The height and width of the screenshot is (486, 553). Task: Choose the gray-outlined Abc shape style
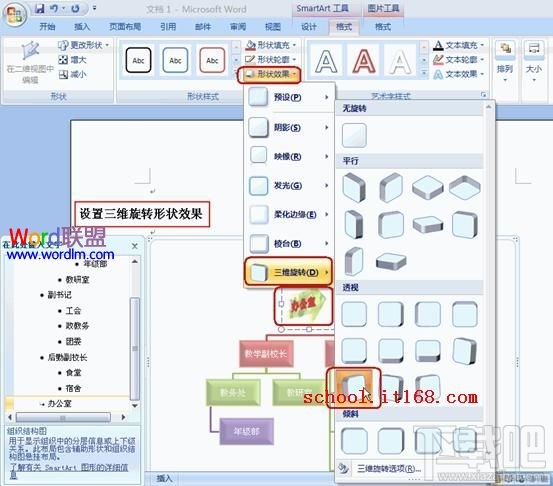pyautogui.click(x=175, y=60)
